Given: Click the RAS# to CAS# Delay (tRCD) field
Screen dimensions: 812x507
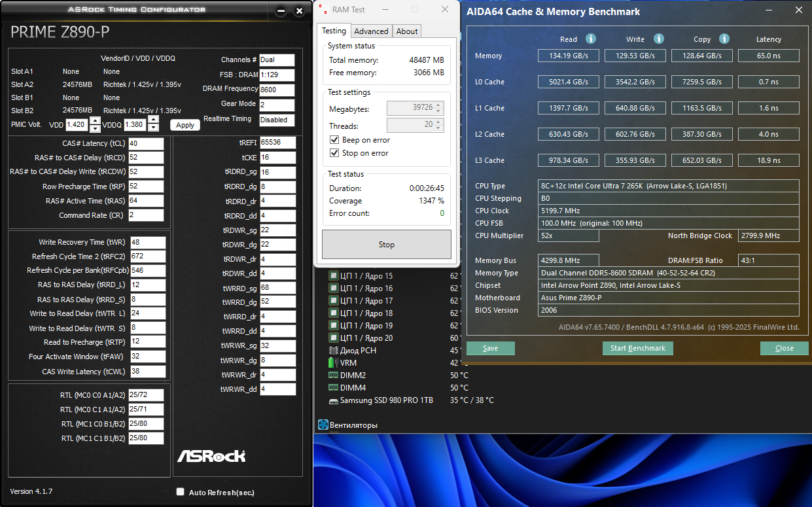Looking at the screenshot, I should [146, 158].
